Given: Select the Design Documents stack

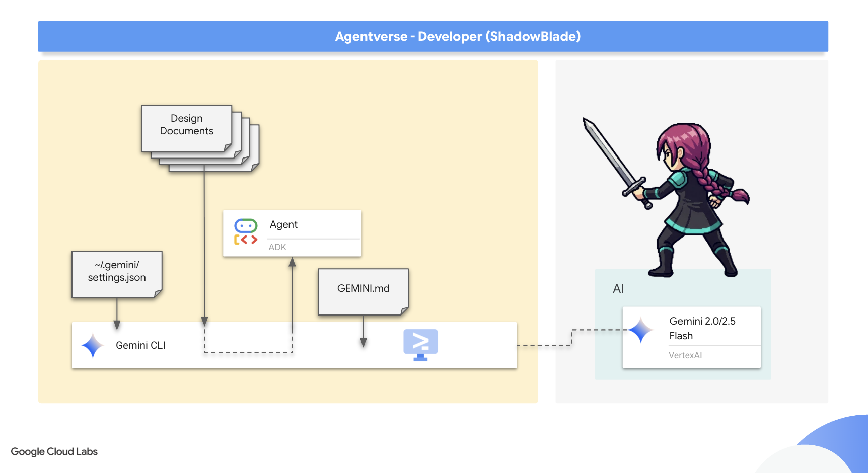Looking at the screenshot, I should pos(187,128).
